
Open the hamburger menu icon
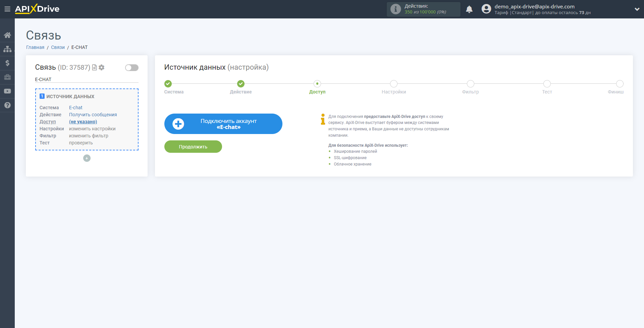click(7, 9)
